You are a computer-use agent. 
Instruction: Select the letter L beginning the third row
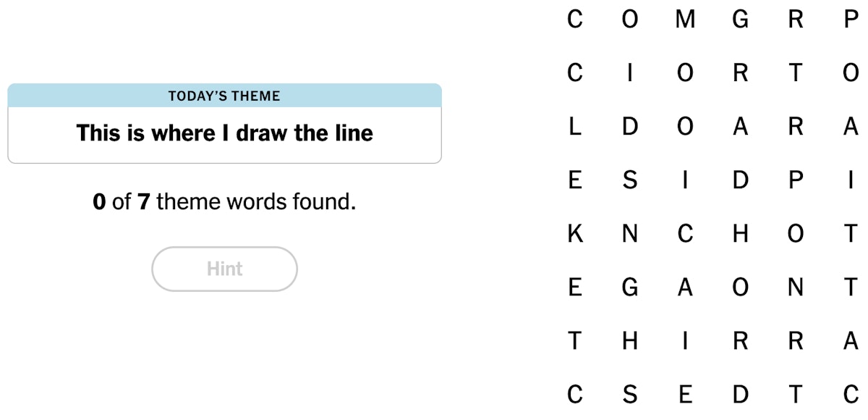click(x=575, y=127)
